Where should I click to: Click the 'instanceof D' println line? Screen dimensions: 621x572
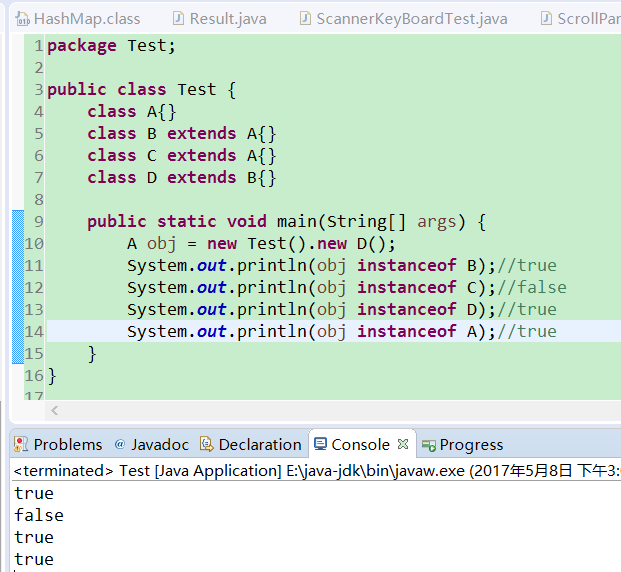pos(342,310)
